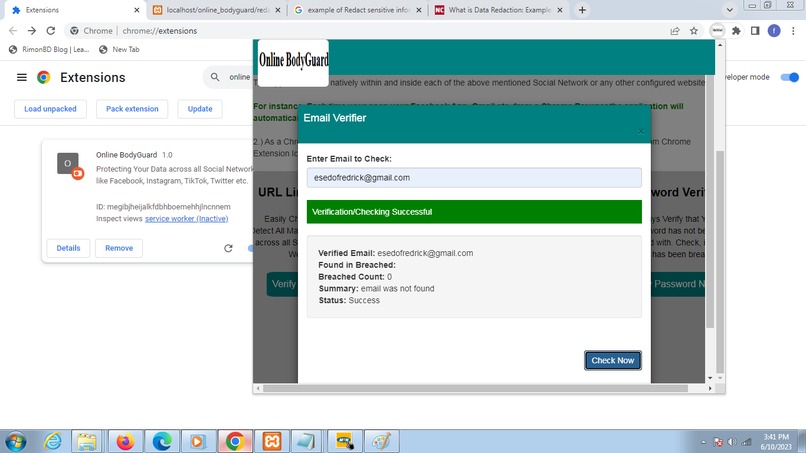Click the Online BodyGuard extension card icon
The image size is (806, 453).
69,166
